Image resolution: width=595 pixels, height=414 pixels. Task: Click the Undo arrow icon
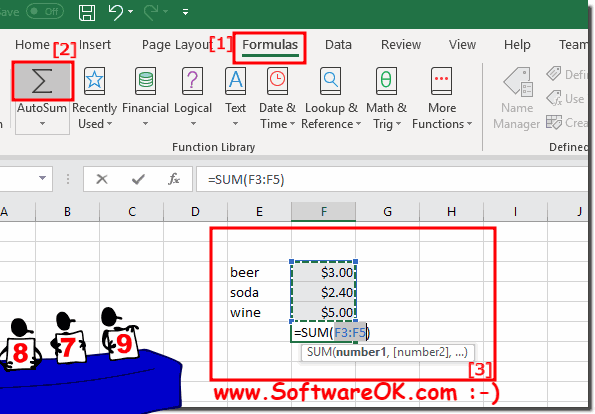[x=115, y=12]
